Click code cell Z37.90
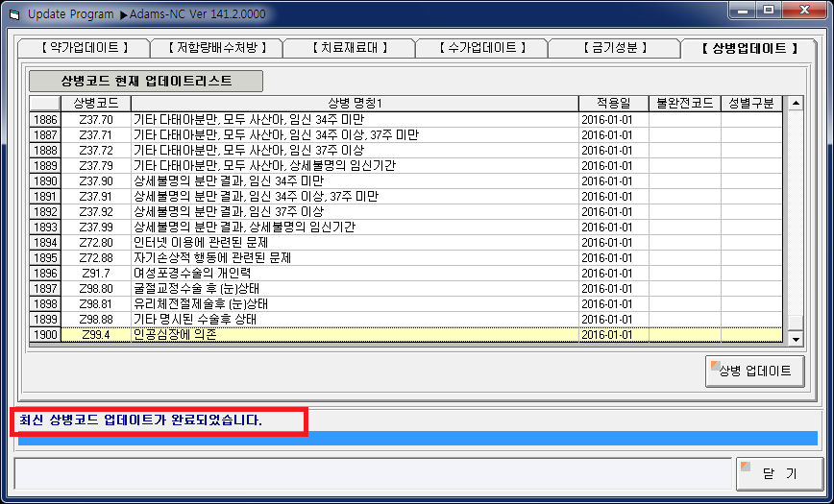The image size is (834, 504). 96,181
